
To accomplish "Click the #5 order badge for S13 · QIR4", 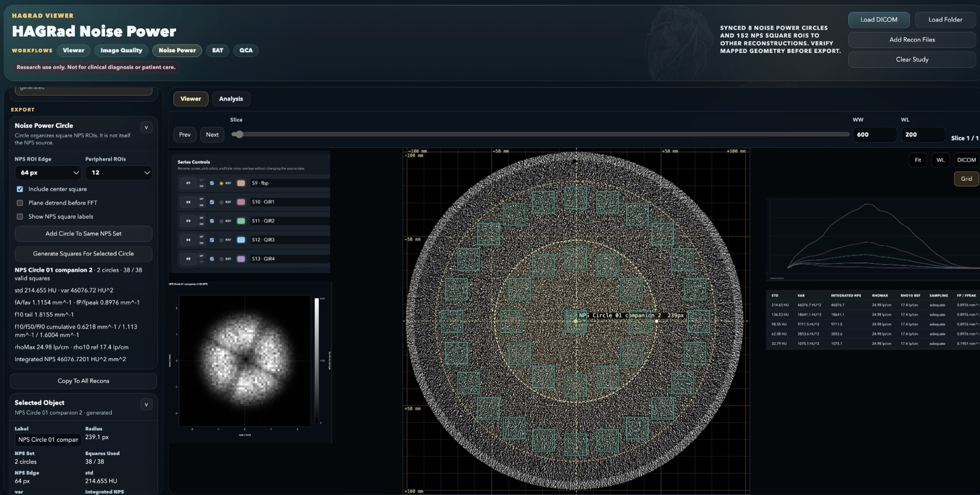I will [x=188, y=259].
